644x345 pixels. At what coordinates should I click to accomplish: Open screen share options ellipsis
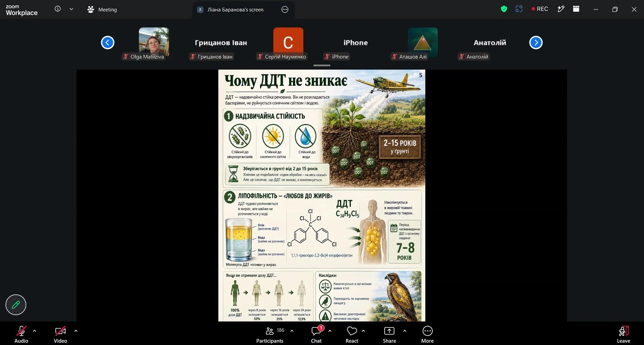coord(285,9)
